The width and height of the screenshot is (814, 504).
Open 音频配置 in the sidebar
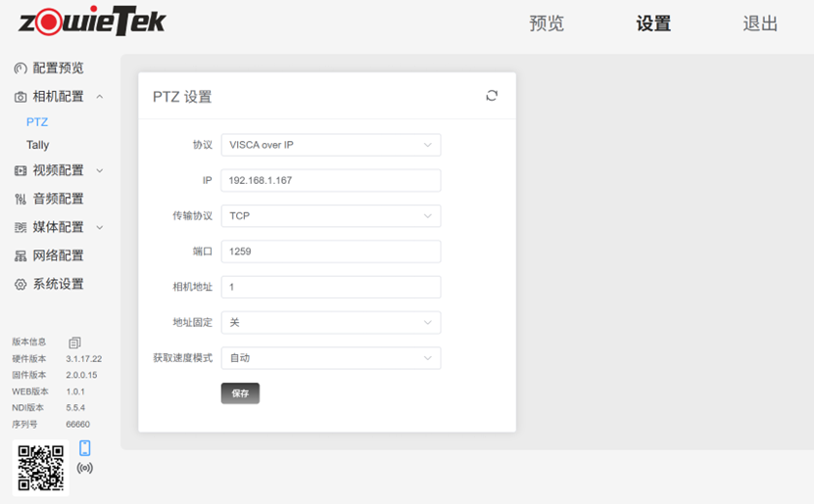coord(58,199)
